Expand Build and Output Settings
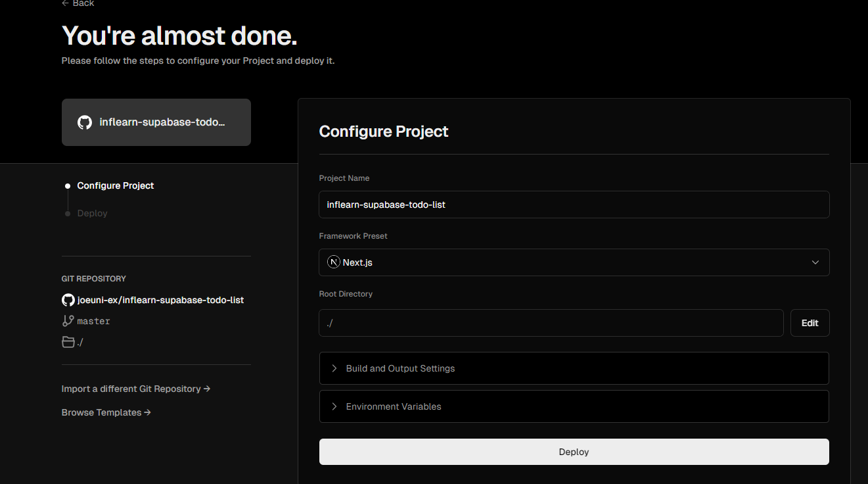 (574, 368)
